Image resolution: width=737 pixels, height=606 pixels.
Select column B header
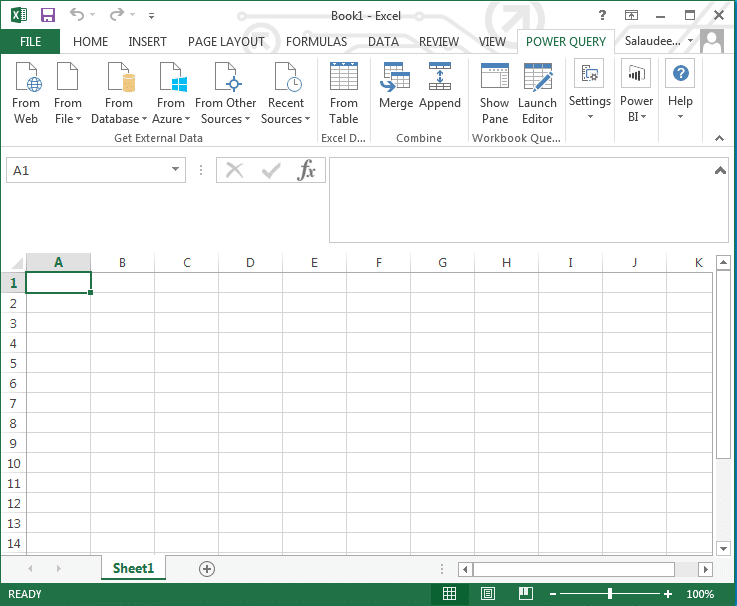tap(122, 262)
